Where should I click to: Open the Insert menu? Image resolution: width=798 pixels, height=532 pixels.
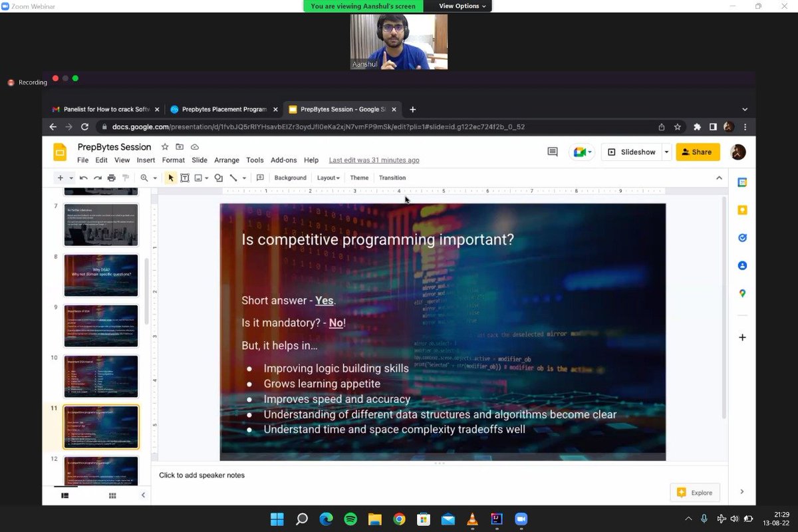coord(146,160)
